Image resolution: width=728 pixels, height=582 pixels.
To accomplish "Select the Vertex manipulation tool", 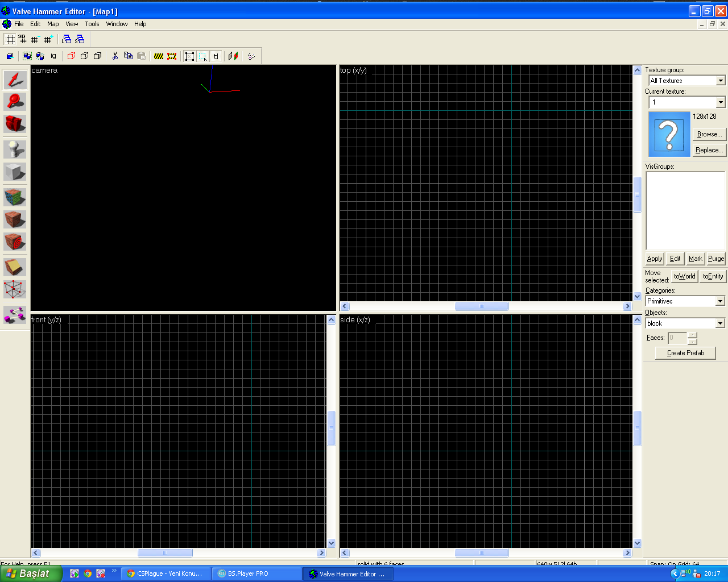I will click(15, 289).
